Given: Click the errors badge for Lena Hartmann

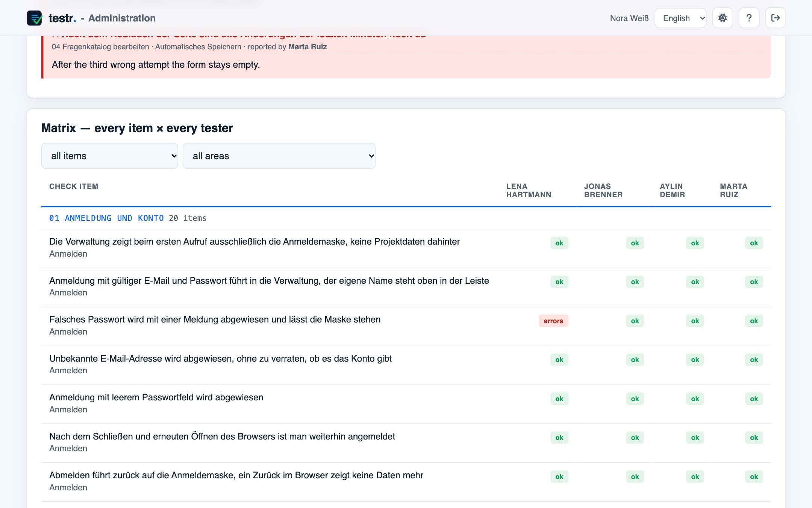Looking at the screenshot, I should 553,321.
